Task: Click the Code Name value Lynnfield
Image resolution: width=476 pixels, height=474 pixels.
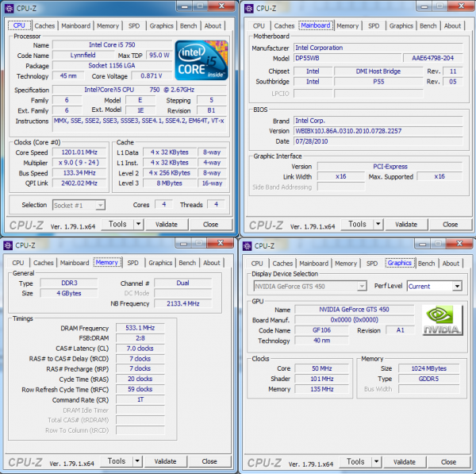Action: coord(83,56)
